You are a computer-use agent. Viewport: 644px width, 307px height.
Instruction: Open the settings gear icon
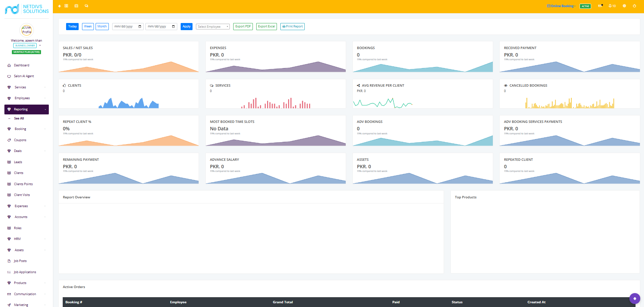tap(624, 6)
